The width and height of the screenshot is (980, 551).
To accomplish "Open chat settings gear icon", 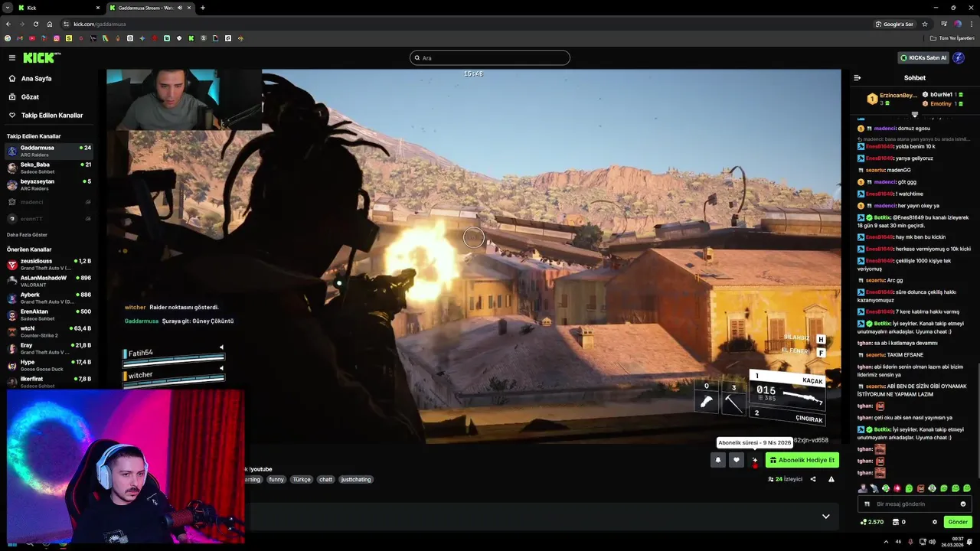I will pos(934,522).
